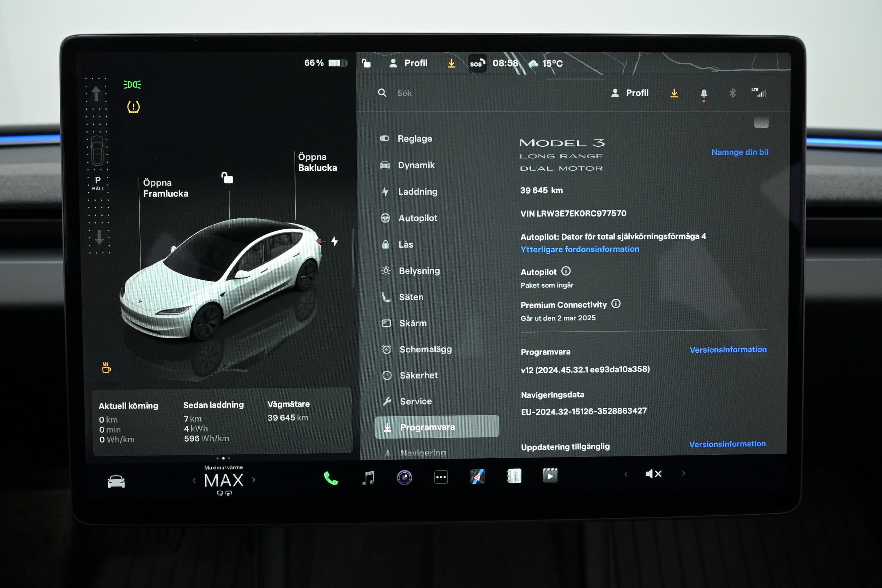Tap the unlock padlock above the car

(x=227, y=177)
